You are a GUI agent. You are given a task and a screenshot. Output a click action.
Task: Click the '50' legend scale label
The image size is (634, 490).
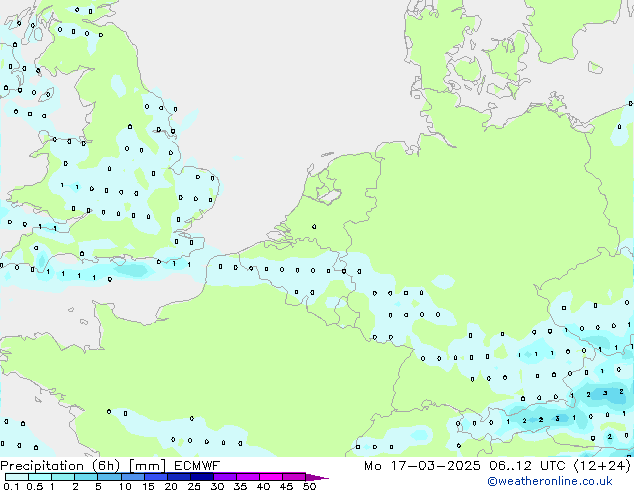coord(309,486)
